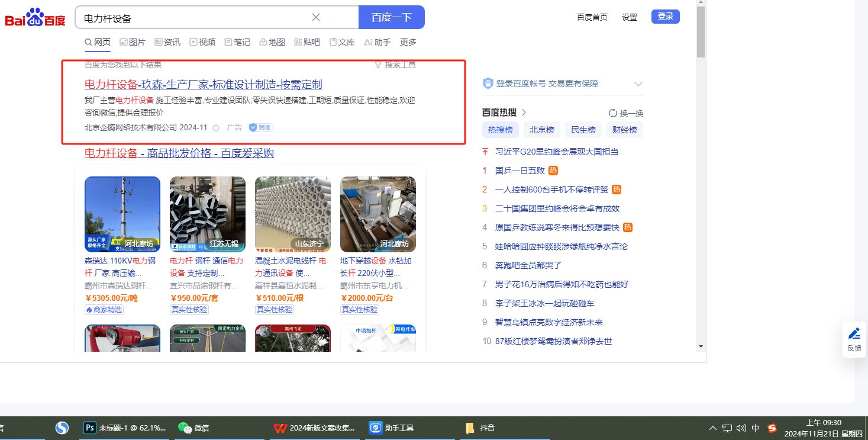Open the 混凝土水泥电线杆 product title link
This screenshot has width=868, height=440.
(291, 266)
